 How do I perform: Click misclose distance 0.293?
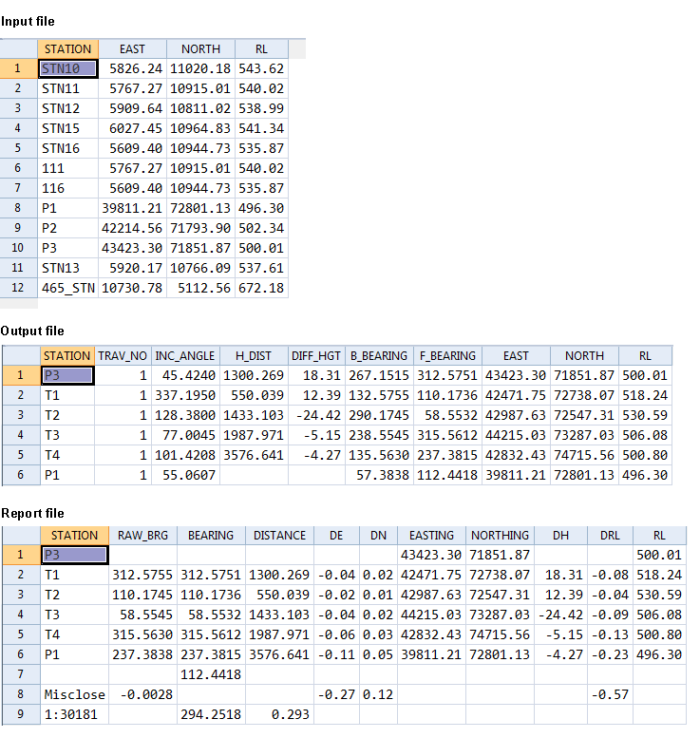[279, 714]
